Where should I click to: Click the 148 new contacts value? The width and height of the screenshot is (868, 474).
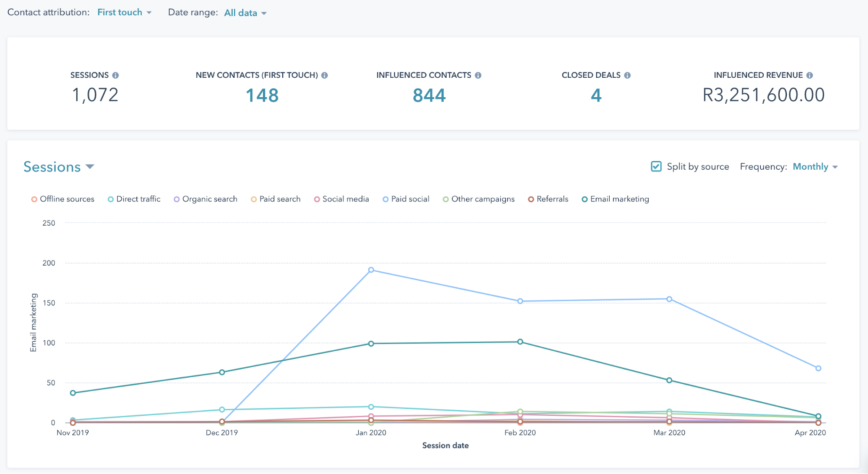pos(262,95)
